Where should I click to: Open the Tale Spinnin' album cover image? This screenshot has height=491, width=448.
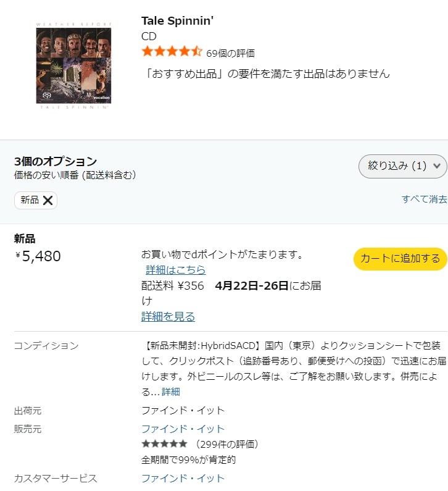(x=73, y=65)
